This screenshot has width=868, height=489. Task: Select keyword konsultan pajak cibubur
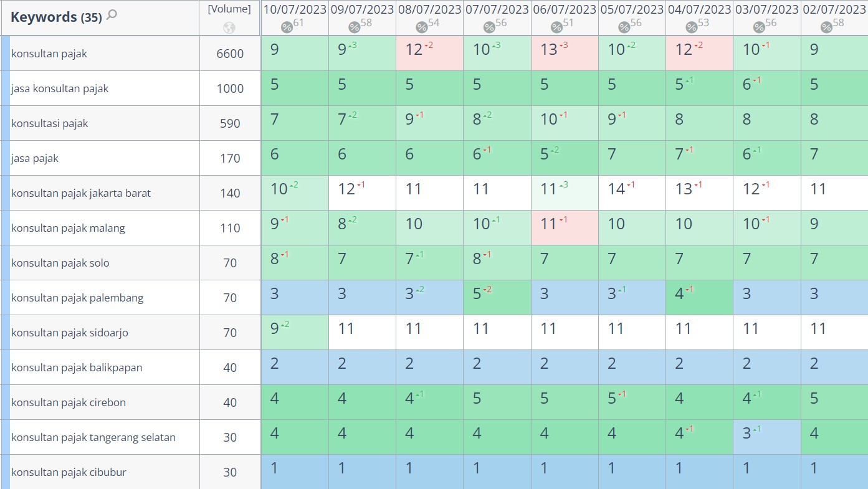(69, 472)
